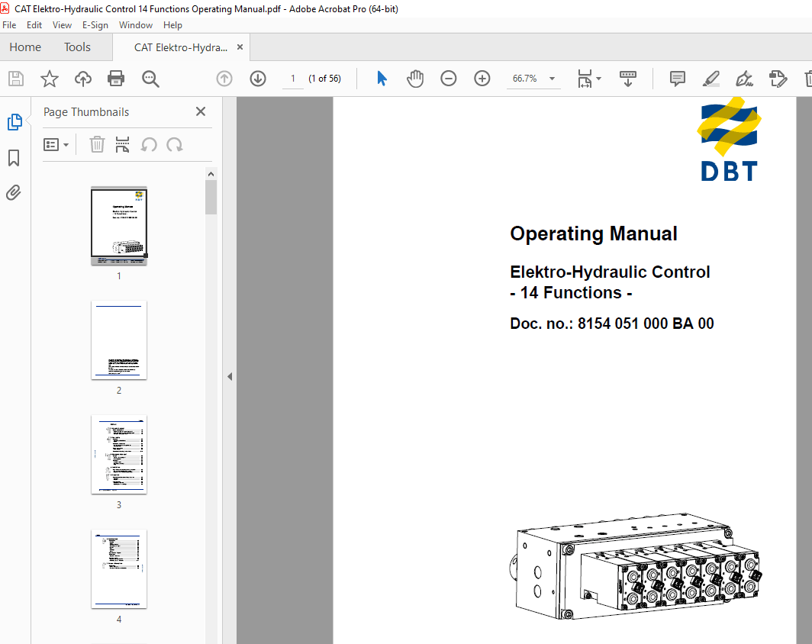The width and height of the screenshot is (812, 644).
Task: Open the View menu
Action: (62, 25)
